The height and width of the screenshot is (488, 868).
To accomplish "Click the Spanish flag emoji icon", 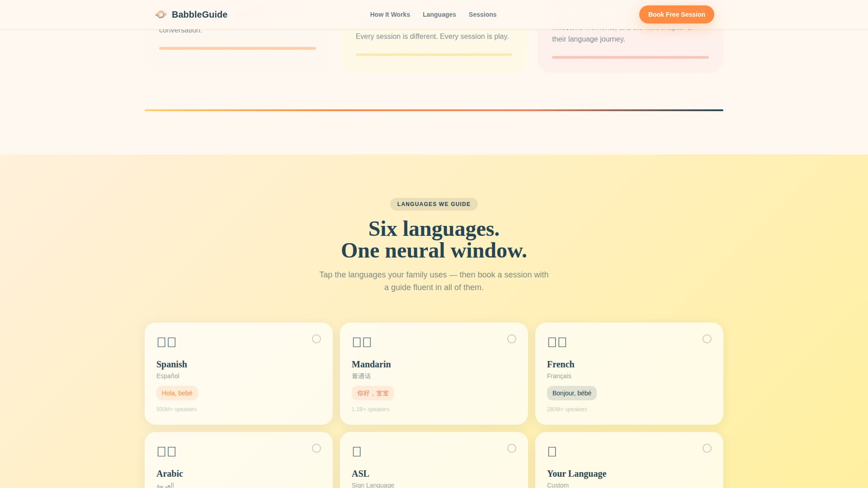I will [166, 342].
